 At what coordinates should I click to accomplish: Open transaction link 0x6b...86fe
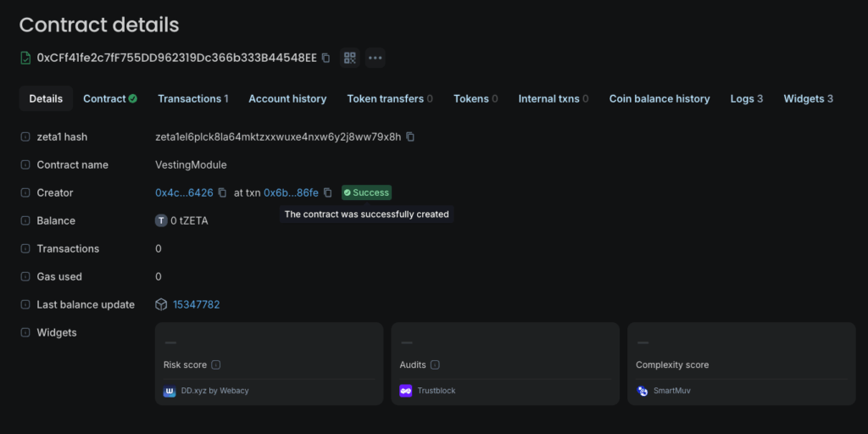coord(291,192)
